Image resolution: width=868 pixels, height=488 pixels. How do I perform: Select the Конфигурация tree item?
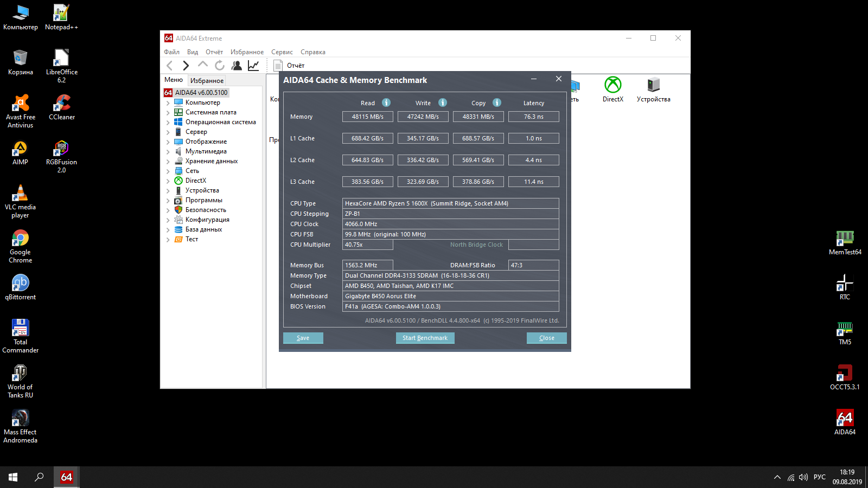click(207, 220)
